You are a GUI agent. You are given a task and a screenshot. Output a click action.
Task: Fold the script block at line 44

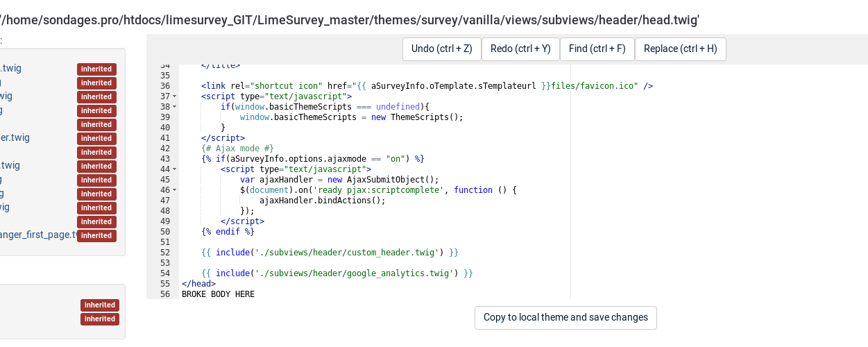coord(174,169)
